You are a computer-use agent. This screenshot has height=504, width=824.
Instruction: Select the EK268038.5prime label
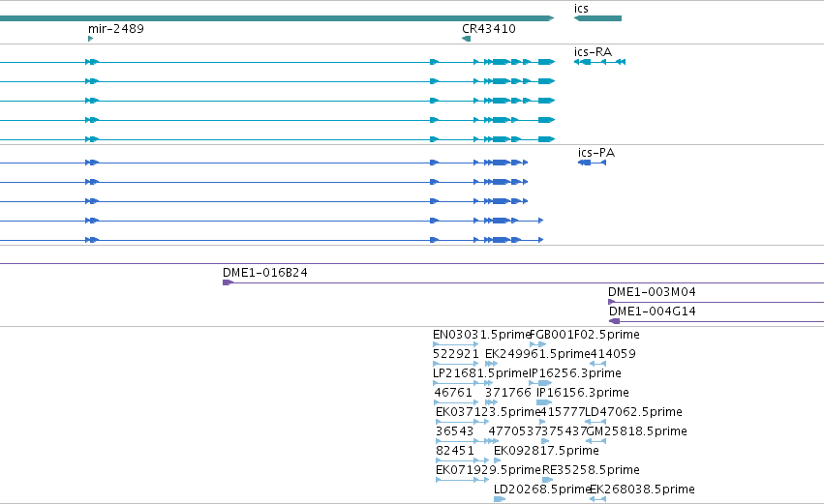[642, 489]
